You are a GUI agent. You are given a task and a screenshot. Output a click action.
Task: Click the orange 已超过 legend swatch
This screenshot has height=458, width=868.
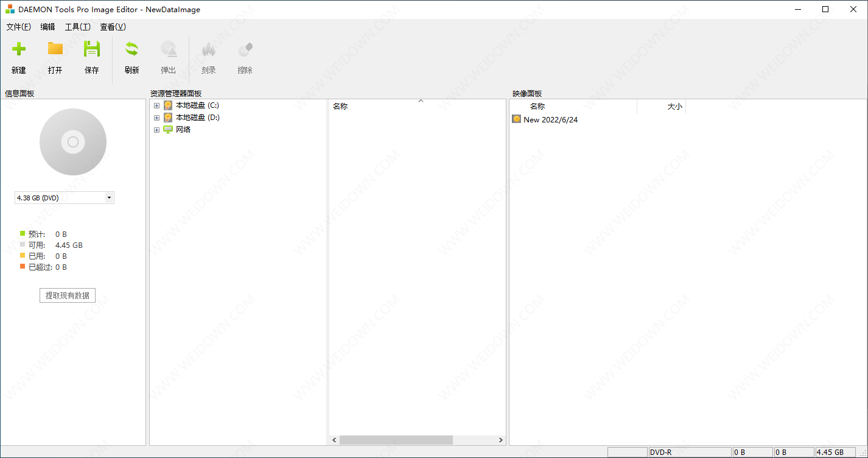[23, 266]
